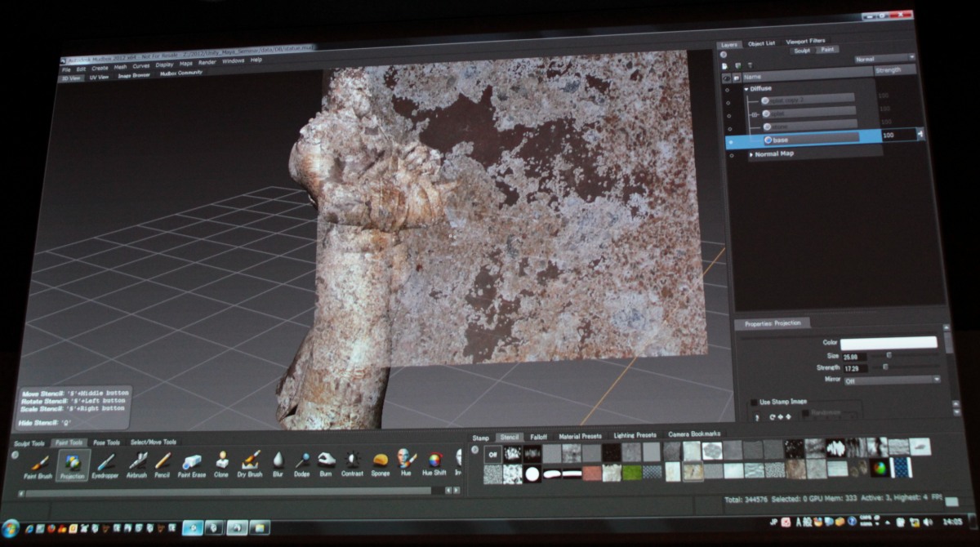This screenshot has width=980, height=547.
Task: Choose the Eyedropper tool
Action: (x=105, y=464)
